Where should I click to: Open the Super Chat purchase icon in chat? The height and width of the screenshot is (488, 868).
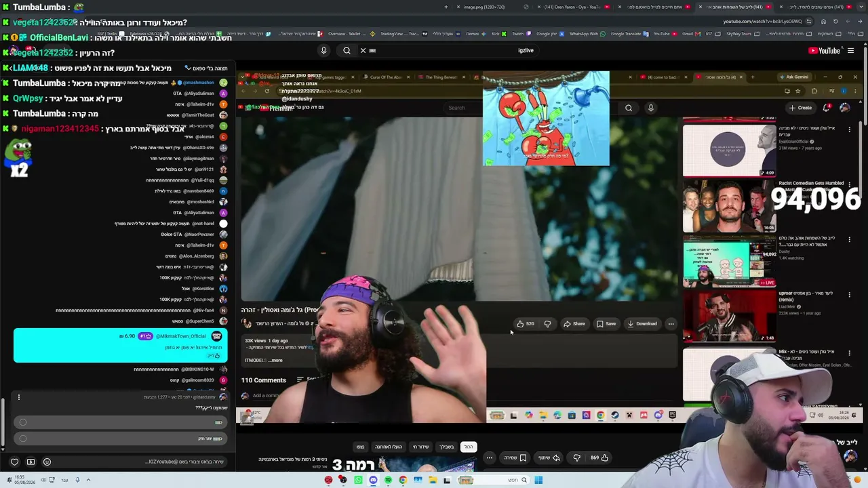coord(31,462)
